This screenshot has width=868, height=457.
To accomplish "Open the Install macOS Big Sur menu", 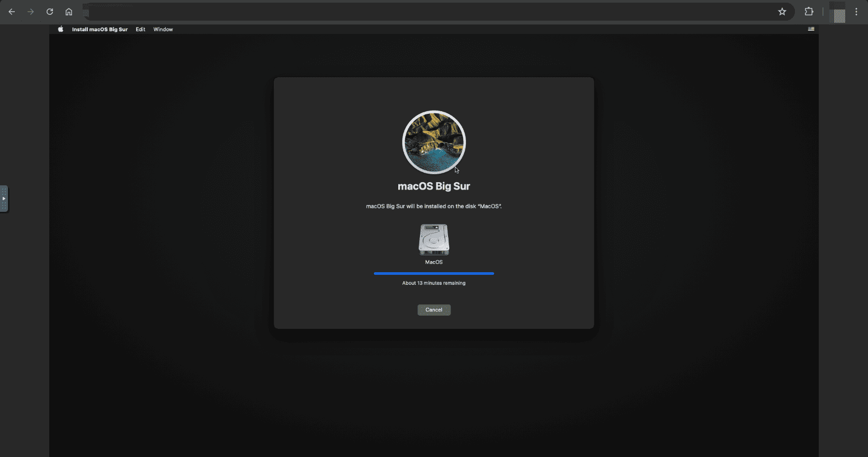I will tap(100, 29).
